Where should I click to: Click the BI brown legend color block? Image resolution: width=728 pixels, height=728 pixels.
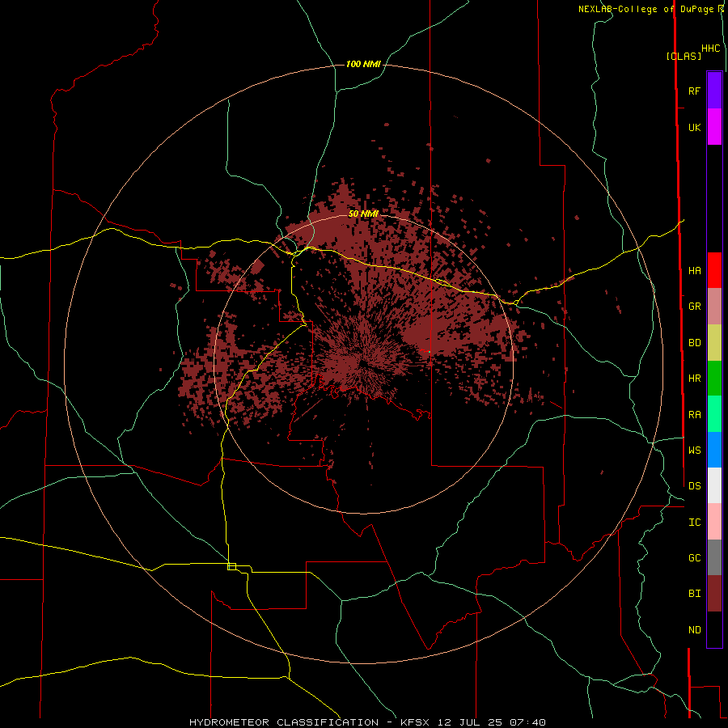(x=714, y=594)
